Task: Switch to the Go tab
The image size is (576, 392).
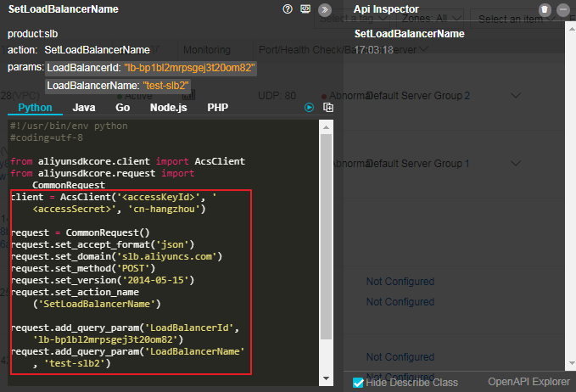Action: tap(123, 107)
